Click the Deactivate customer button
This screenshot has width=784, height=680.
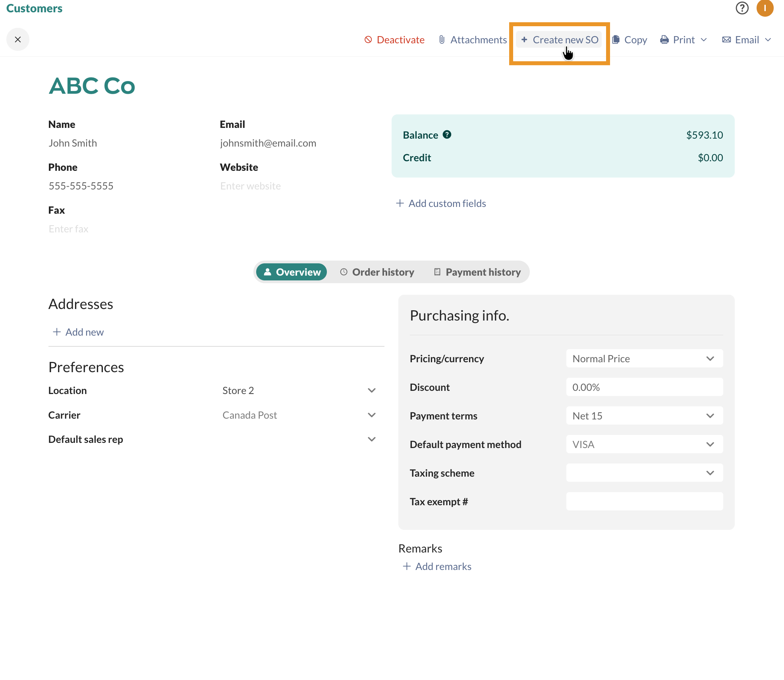[x=394, y=40]
